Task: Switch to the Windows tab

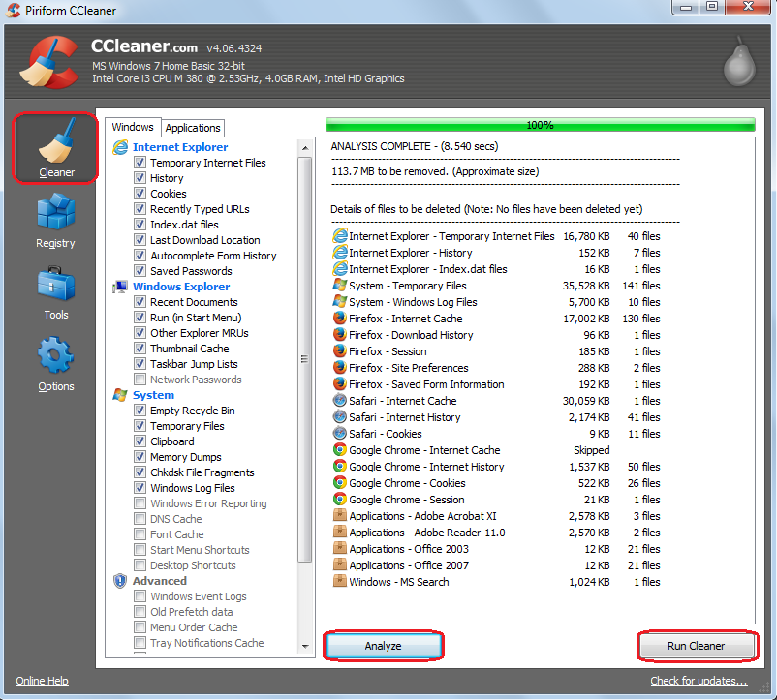Action: tap(133, 127)
